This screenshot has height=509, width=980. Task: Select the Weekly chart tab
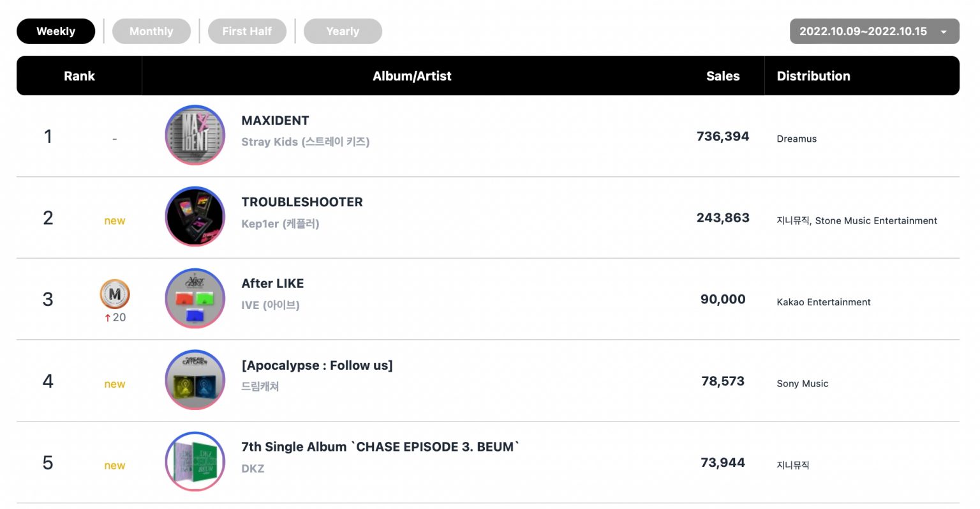(x=56, y=31)
